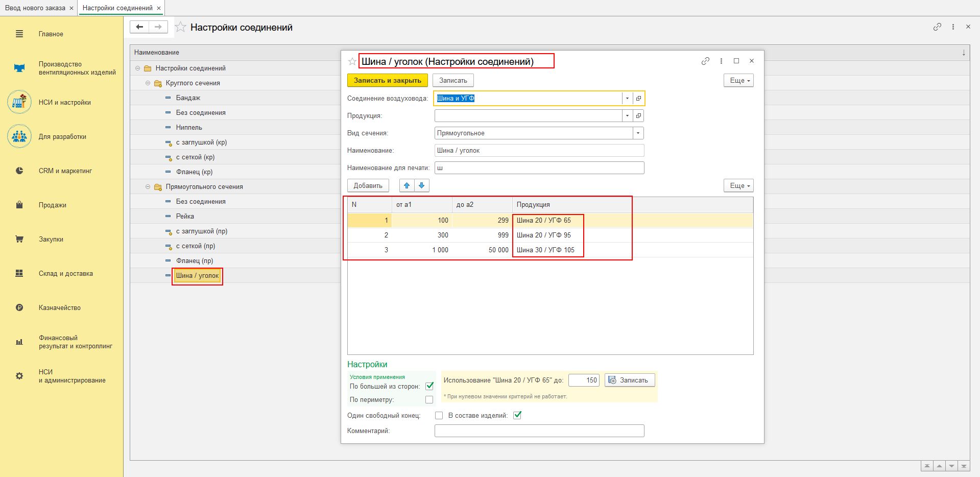
Task: Switch to the Ввод нового заказа tab
Action: [x=35, y=8]
